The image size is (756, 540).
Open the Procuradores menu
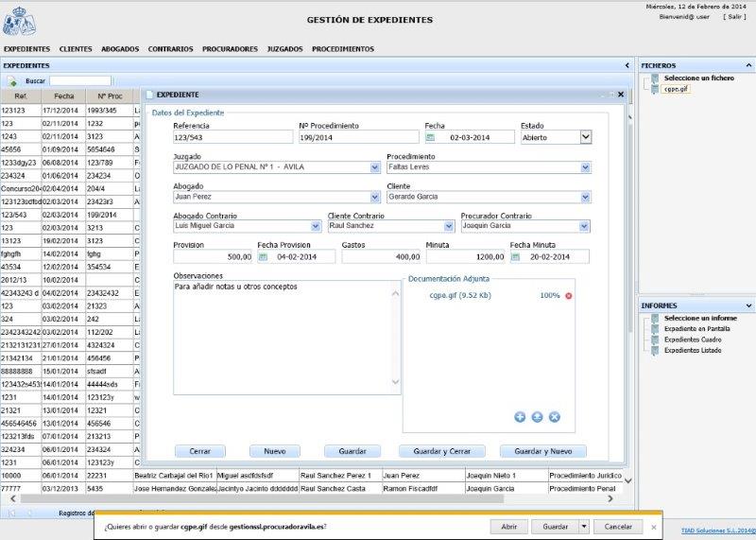[230, 48]
